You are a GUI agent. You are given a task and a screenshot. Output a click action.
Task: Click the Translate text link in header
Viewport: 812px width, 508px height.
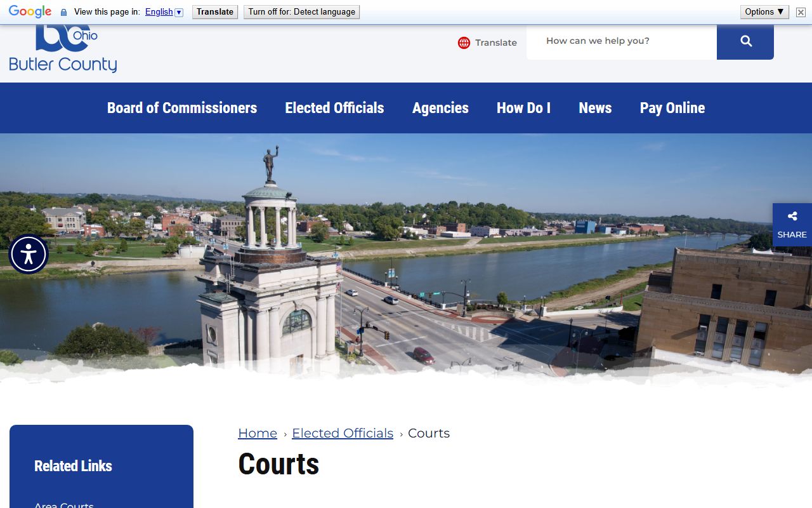point(496,43)
